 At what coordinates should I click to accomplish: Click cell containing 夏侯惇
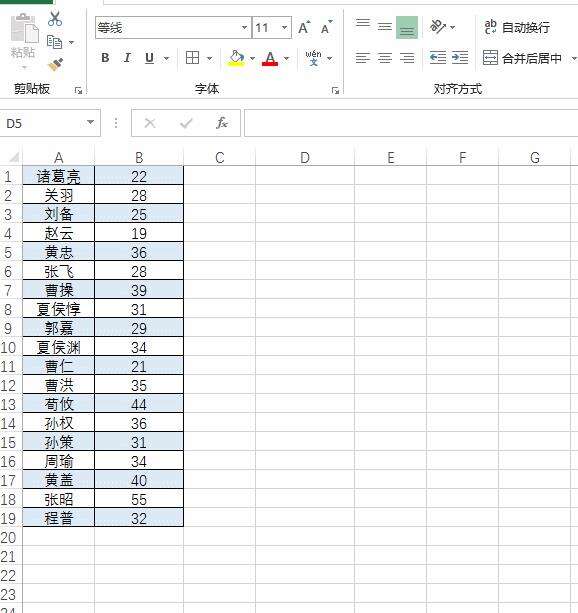pos(59,309)
